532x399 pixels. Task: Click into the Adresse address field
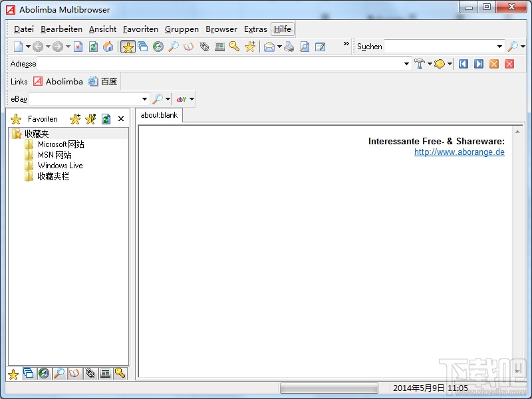click(220, 64)
